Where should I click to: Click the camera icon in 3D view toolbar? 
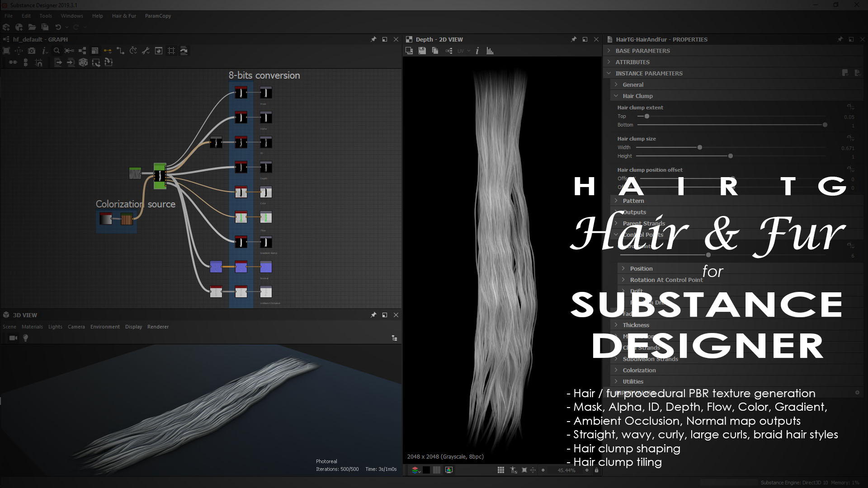tap(13, 338)
